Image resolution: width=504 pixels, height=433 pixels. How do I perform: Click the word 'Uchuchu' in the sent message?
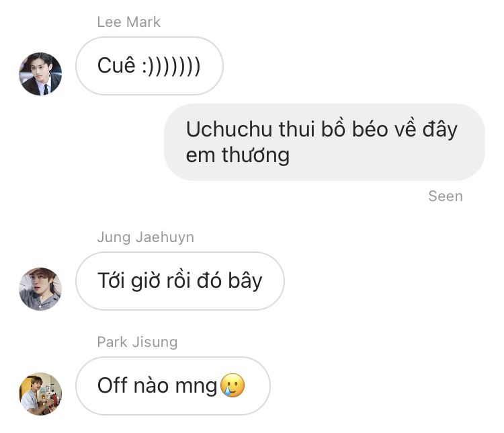tap(229, 129)
